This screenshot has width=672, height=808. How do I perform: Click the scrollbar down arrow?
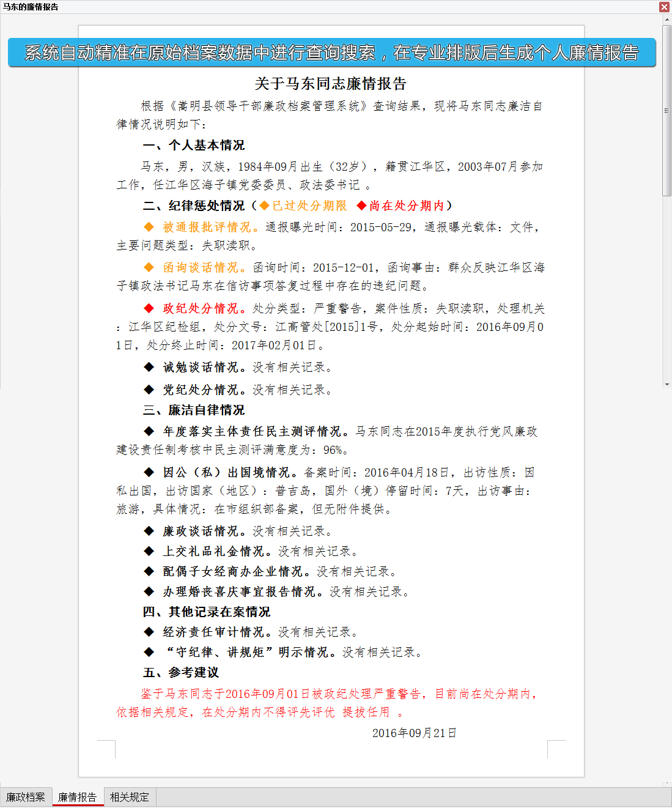(666, 385)
